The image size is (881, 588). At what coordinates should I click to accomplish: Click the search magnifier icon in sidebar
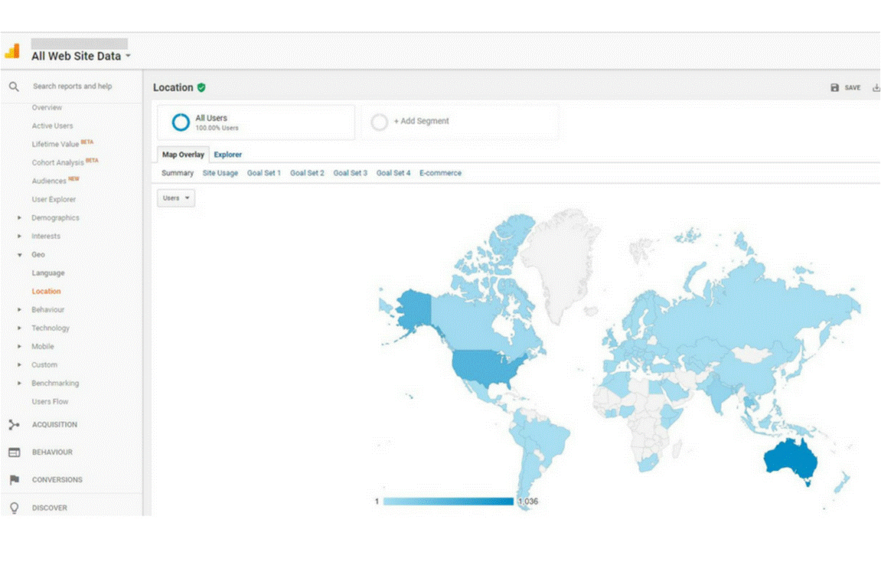[x=14, y=87]
